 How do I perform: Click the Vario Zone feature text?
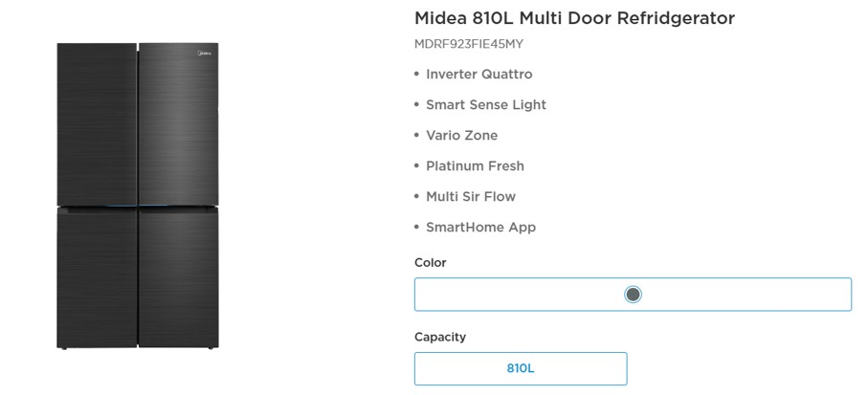point(461,136)
